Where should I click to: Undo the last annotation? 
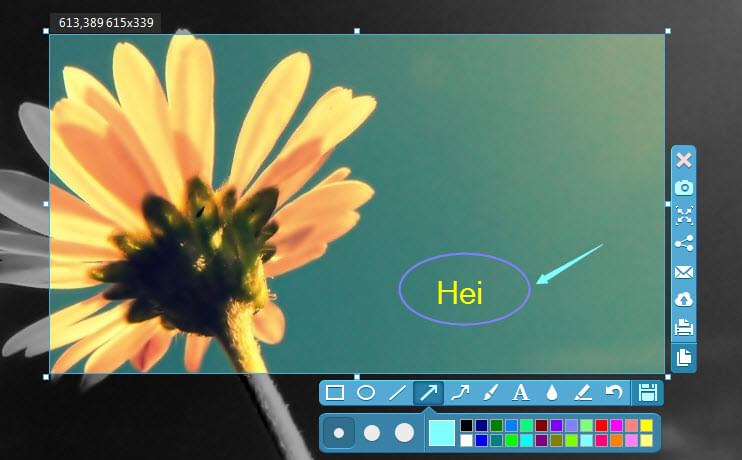614,393
